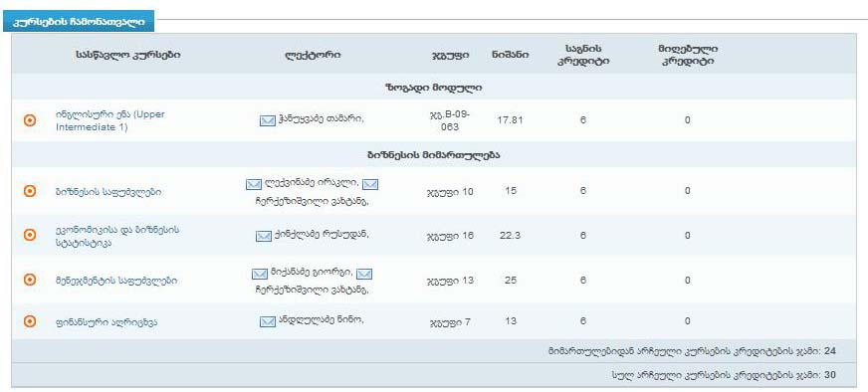Viewport: 868px width, 392px height.
Task: Email lecturer ანდღულაძე ნინო via envelope icon
Action: click(268, 321)
